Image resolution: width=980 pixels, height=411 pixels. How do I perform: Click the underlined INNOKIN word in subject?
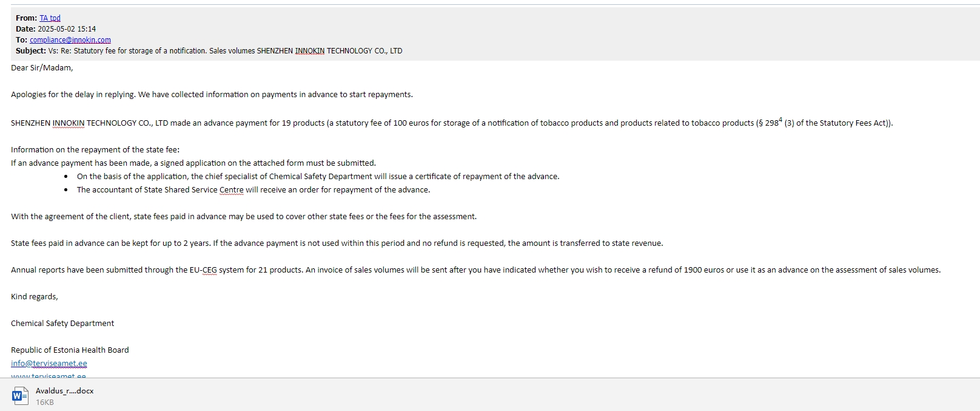[x=310, y=51]
